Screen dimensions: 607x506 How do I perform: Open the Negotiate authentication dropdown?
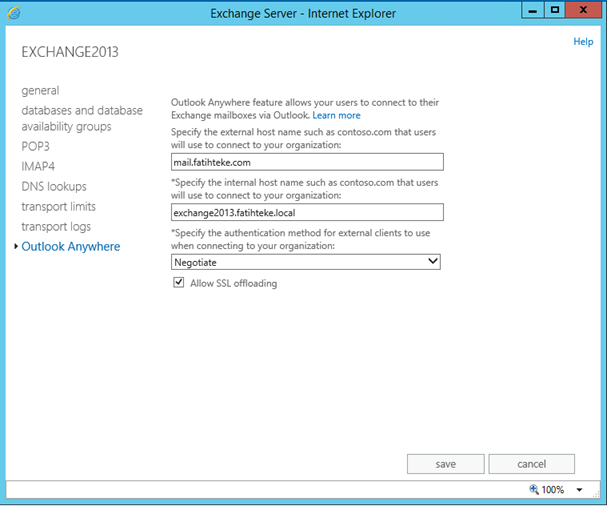point(306,262)
